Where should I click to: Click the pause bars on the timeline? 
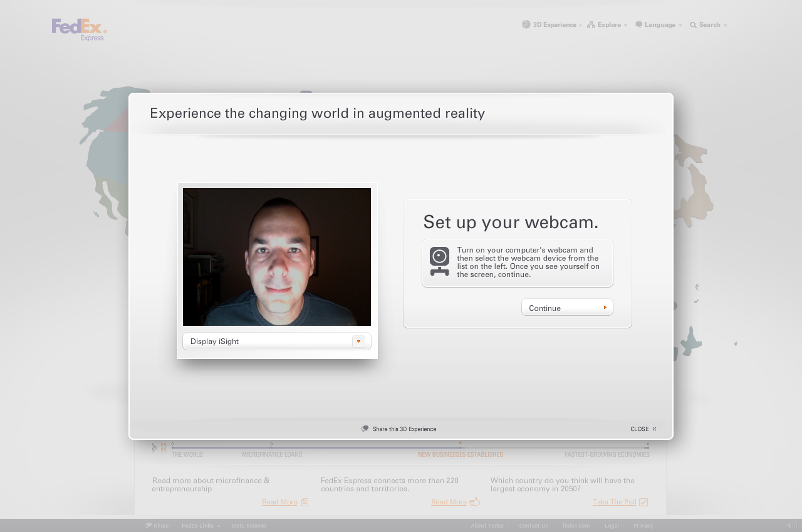click(164, 447)
